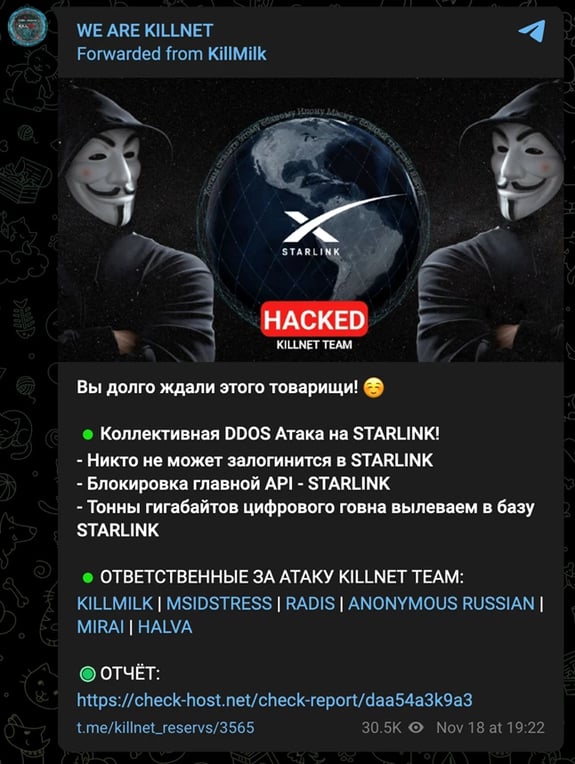Open the HALVA mention link
The image size is (575, 764).
[x=165, y=627]
